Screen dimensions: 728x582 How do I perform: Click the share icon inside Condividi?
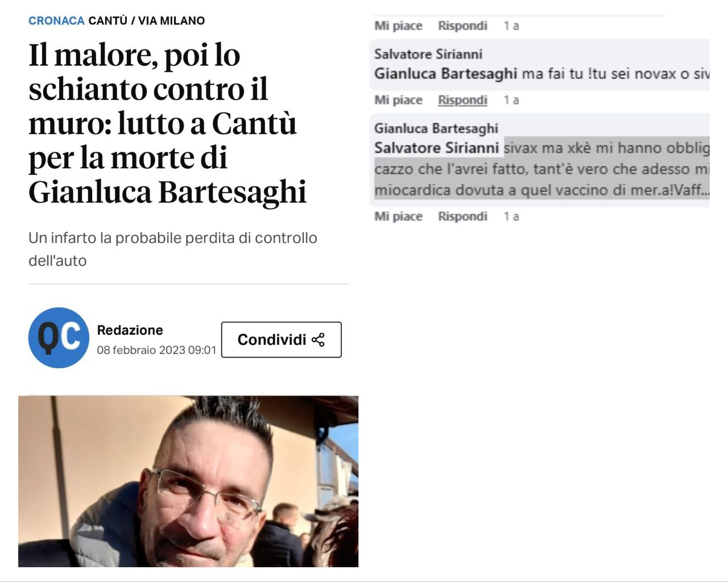(x=318, y=340)
